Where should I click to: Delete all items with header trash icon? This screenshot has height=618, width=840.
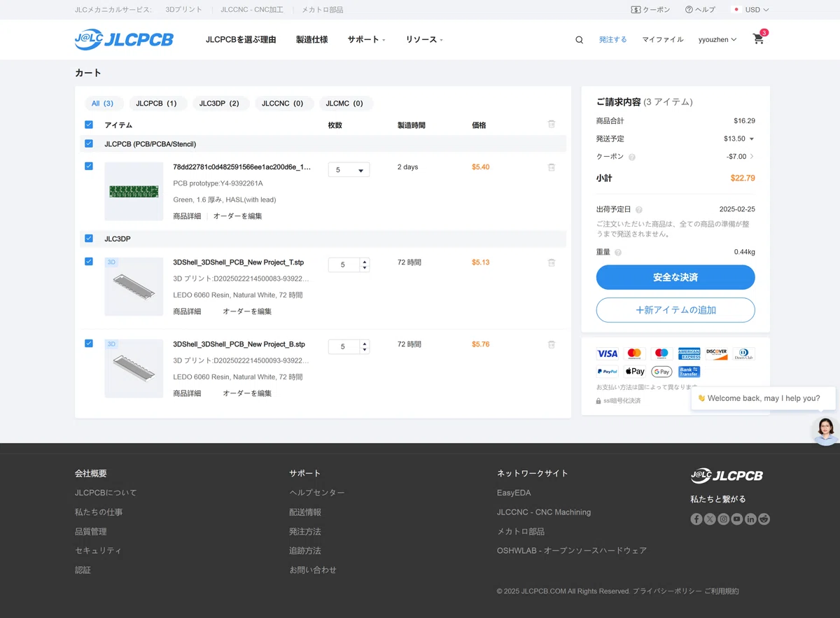552,124
